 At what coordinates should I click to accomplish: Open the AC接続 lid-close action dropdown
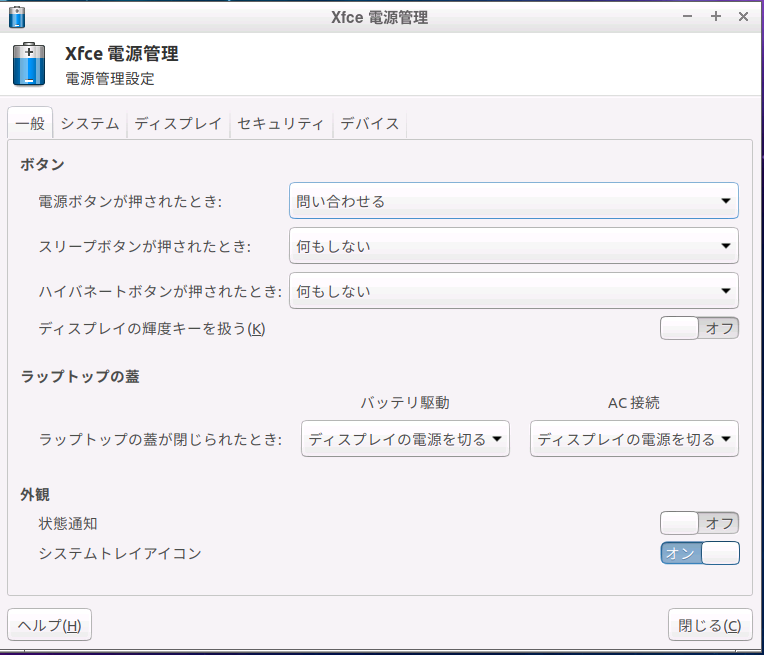pos(634,439)
